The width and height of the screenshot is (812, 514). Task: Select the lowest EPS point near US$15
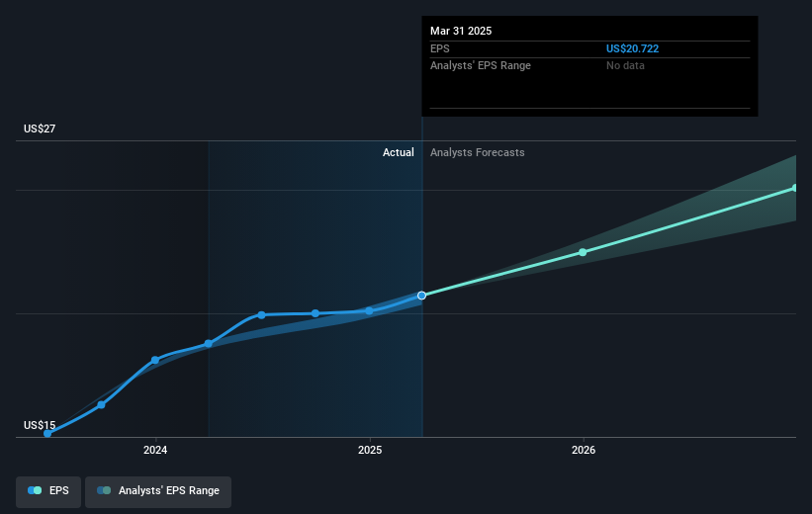[47, 434]
